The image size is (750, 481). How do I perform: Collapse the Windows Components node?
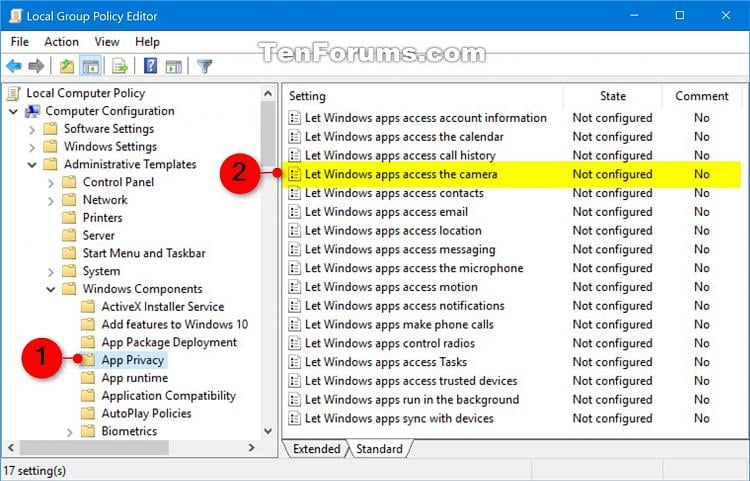(51, 289)
